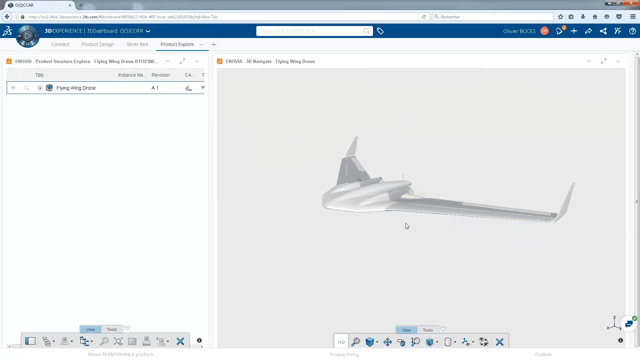The height and width of the screenshot is (360, 640).
Task: Open 3DDashboard O(S)CCAR dropdown chevron
Action: click(x=148, y=31)
